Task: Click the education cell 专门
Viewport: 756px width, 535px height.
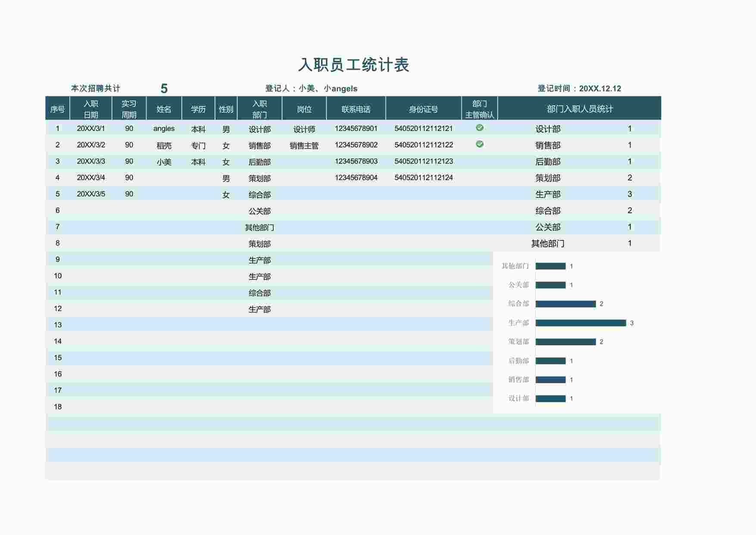Action: click(198, 146)
